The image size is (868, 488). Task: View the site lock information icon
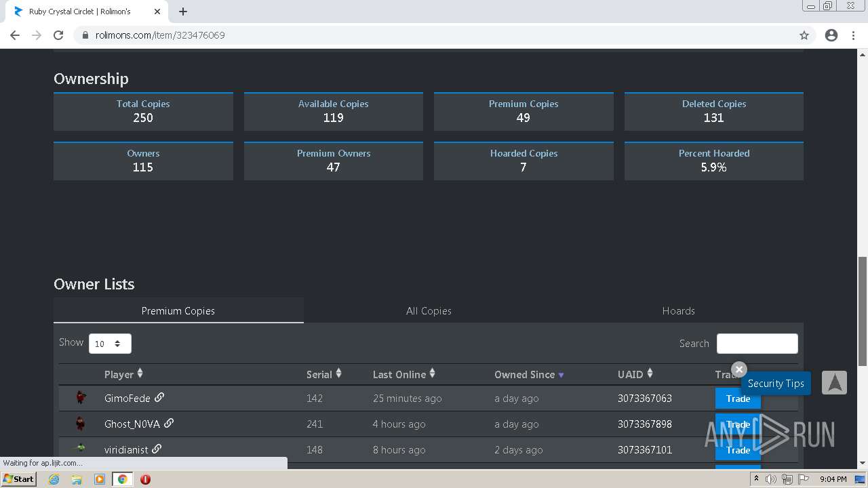pos(85,35)
